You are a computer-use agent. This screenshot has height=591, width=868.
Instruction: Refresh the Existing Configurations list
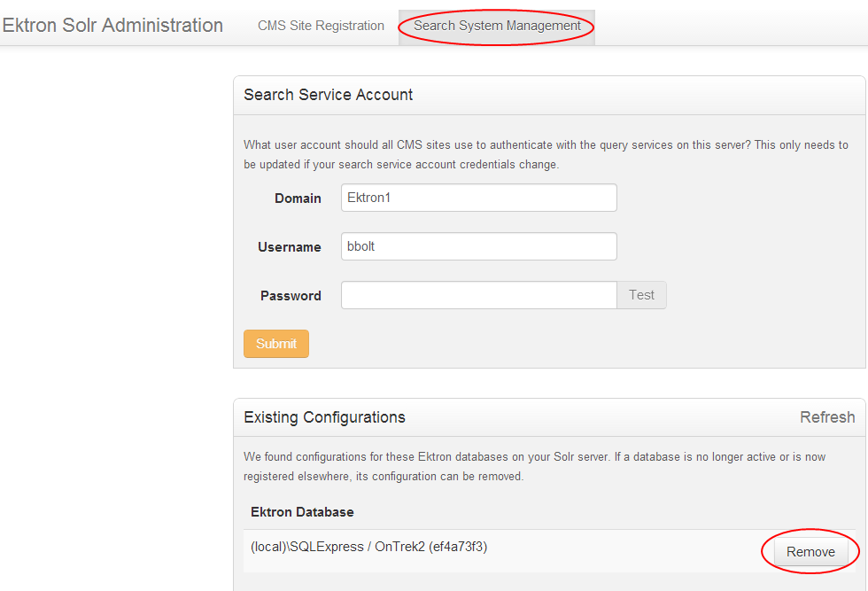[x=826, y=417]
